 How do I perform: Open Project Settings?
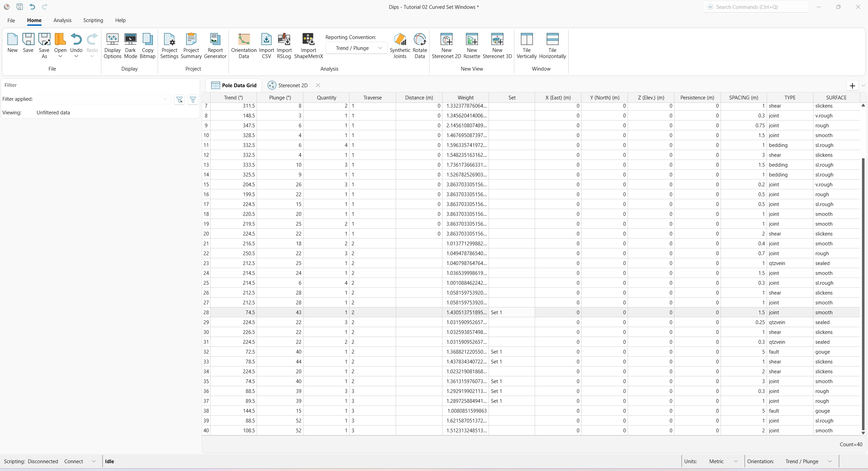[169, 46]
